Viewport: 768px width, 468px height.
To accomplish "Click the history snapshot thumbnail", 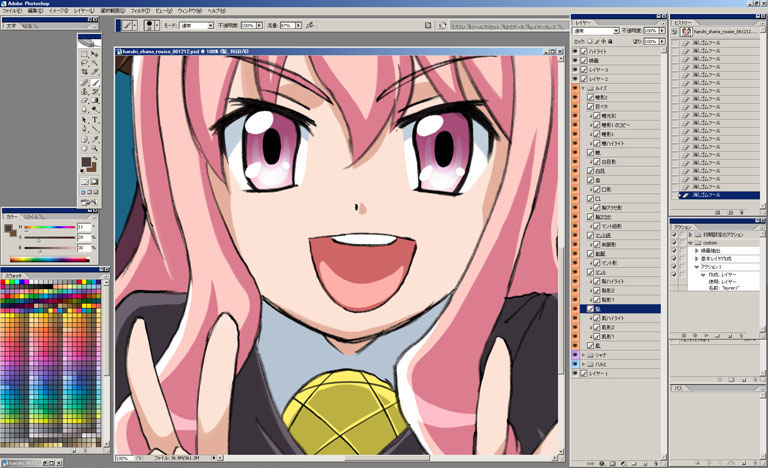I will coord(686,32).
